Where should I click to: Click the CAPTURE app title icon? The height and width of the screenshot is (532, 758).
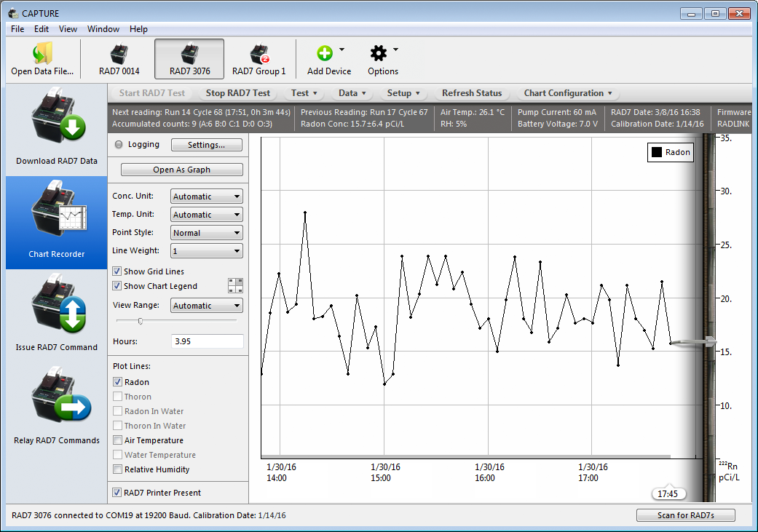coord(13,13)
